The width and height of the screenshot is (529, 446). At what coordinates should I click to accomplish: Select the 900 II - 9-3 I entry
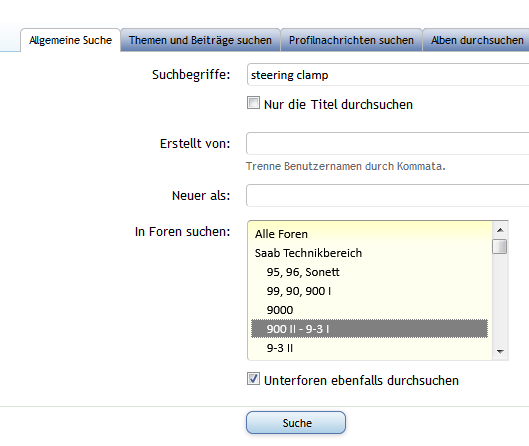click(x=369, y=329)
